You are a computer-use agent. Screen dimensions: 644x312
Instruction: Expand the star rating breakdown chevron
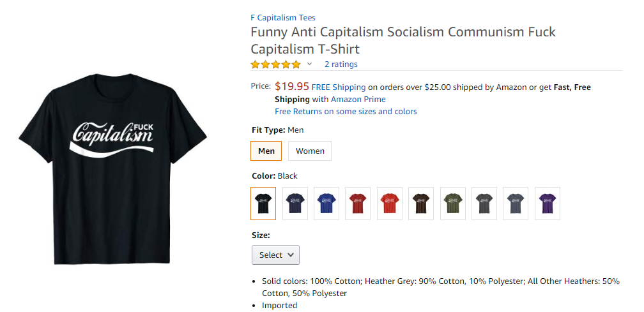[310, 64]
